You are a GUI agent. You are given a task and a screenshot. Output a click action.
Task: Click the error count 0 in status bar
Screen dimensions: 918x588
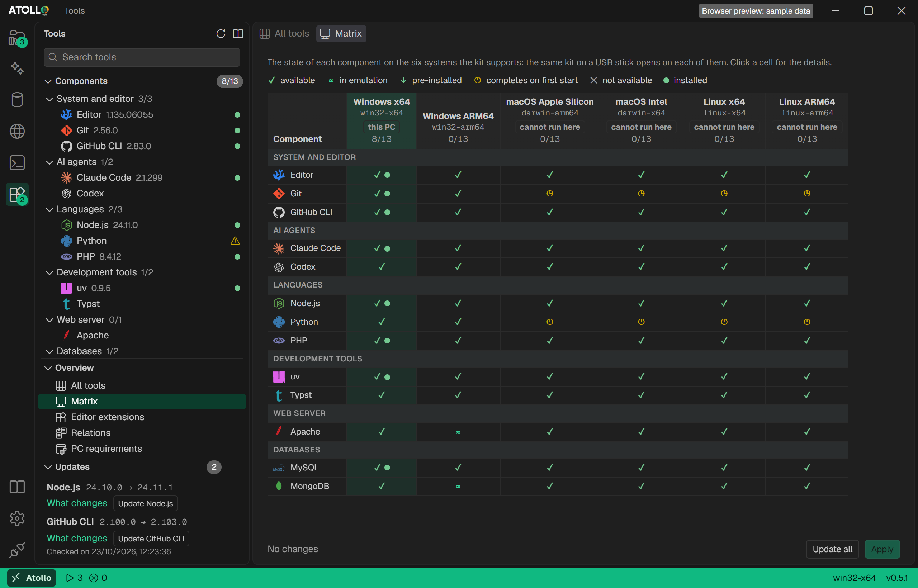[x=98, y=578]
